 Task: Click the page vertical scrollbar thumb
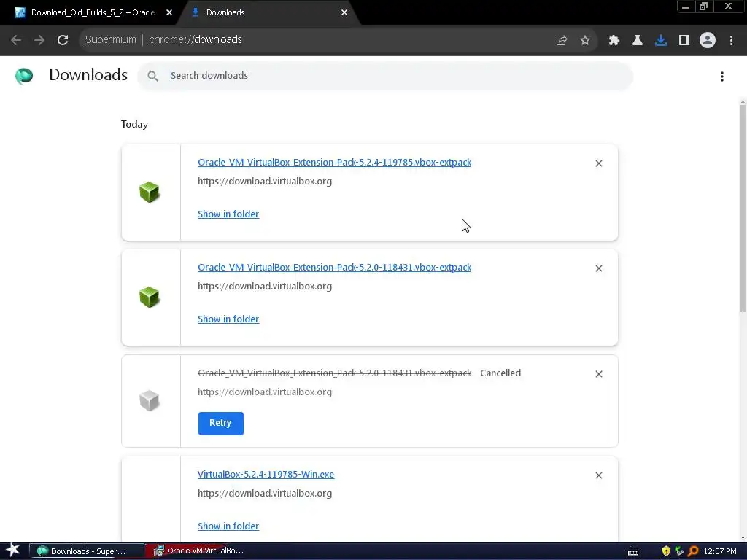coord(743,208)
